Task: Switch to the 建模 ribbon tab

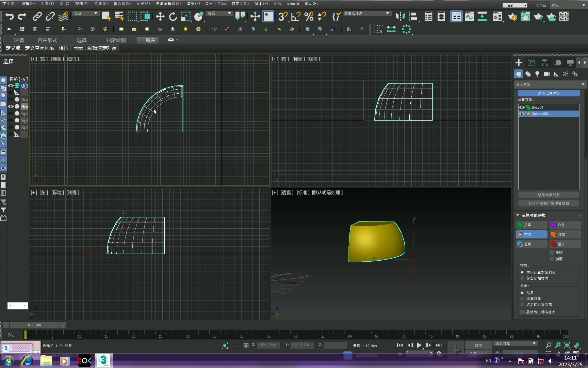Action: pyautogui.click(x=18, y=40)
